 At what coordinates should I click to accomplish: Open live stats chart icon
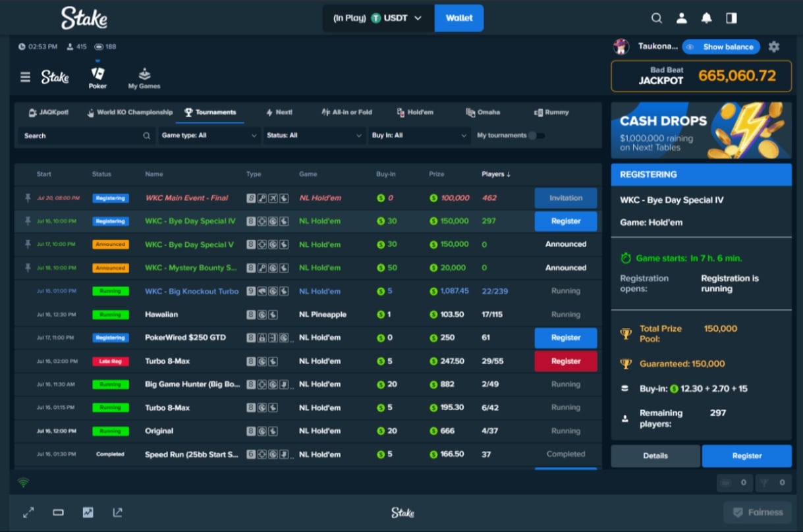click(x=88, y=512)
